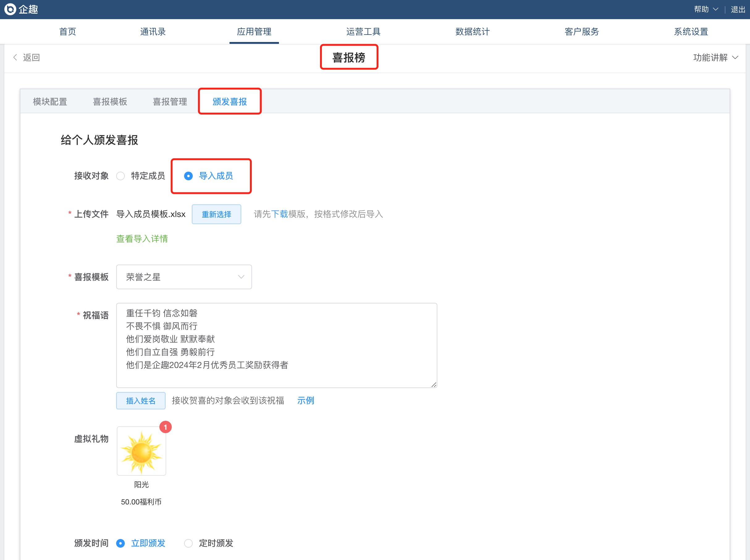Open the 查看导入详情 link
The image size is (750, 560).
(x=142, y=239)
